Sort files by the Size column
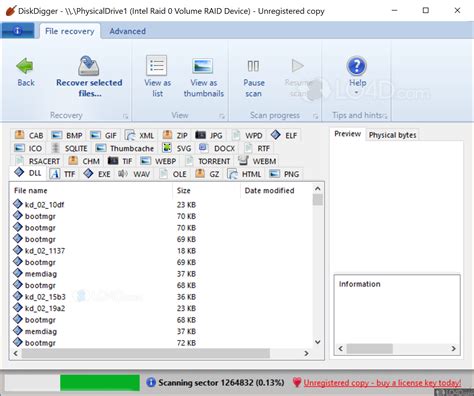 click(207, 191)
